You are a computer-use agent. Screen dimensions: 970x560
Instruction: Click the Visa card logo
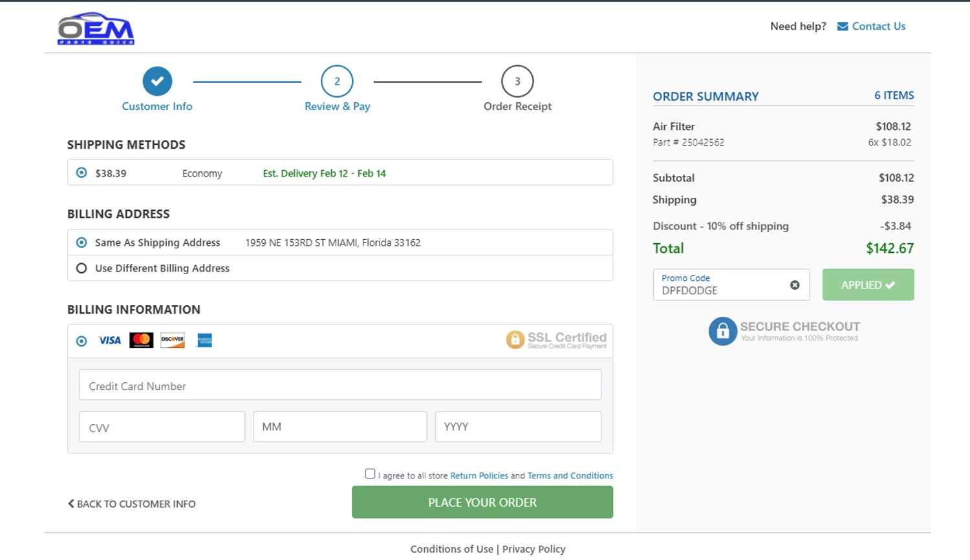click(x=109, y=340)
